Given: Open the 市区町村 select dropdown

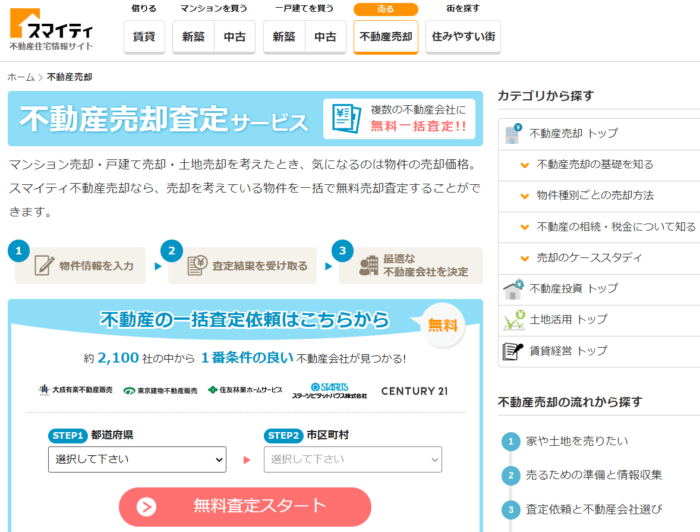Looking at the screenshot, I should point(353,459).
